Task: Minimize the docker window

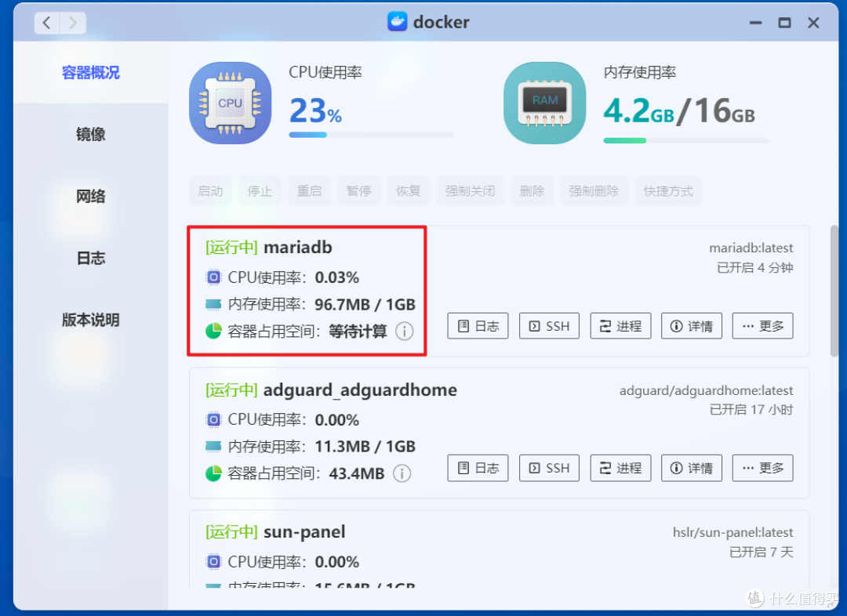Action: pyautogui.click(x=756, y=23)
